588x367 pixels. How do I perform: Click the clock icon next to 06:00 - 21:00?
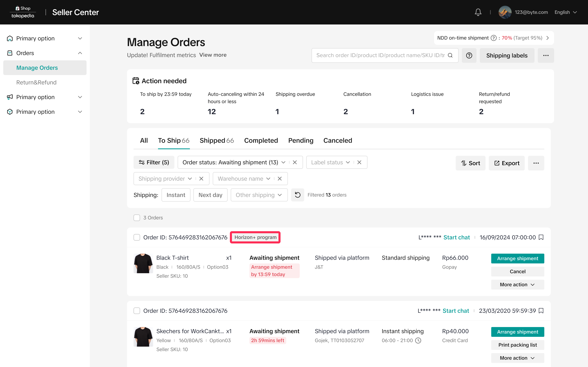(418, 340)
